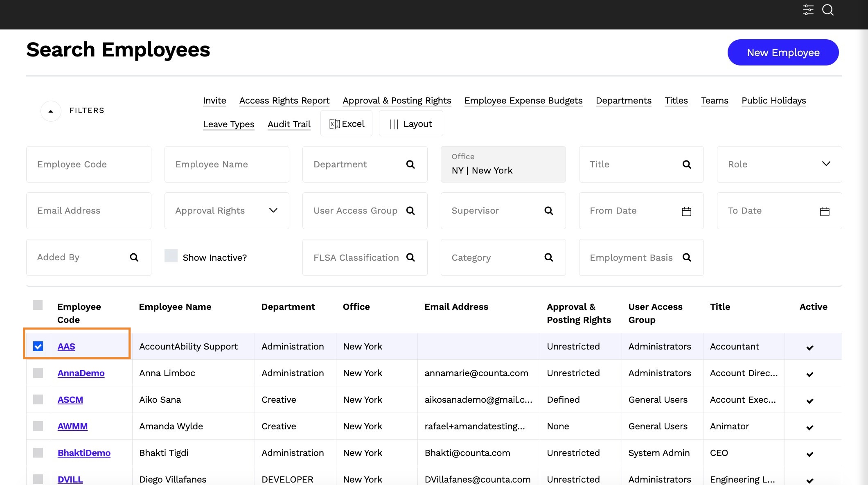Open the Role dropdown
This screenshot has height=485, width=868.
779,164
